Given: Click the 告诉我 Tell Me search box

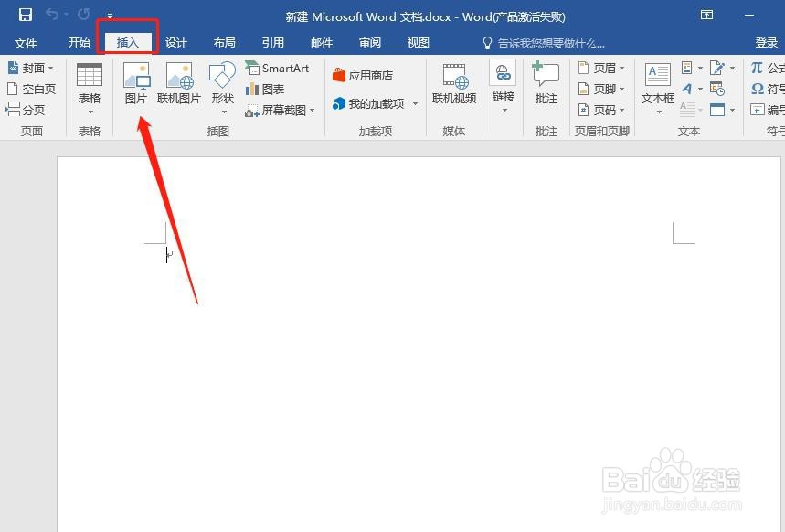Looking at the screenshot, I should [548, 42].
